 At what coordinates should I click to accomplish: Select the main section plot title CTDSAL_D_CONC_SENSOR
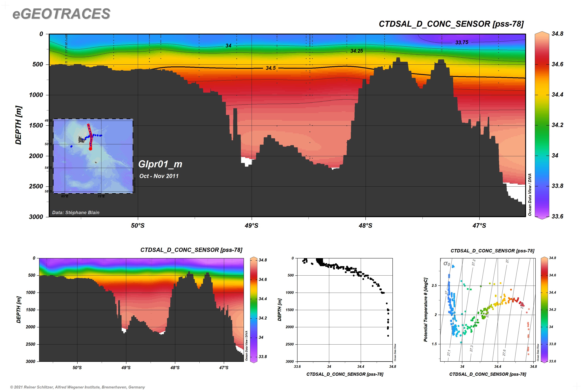(451, 24)
